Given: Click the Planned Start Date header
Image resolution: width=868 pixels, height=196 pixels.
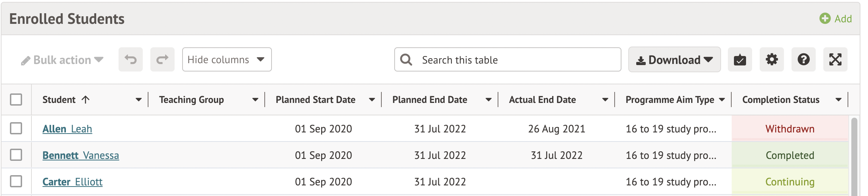Looking at the screenshot, I should click(x=315, y=100).
